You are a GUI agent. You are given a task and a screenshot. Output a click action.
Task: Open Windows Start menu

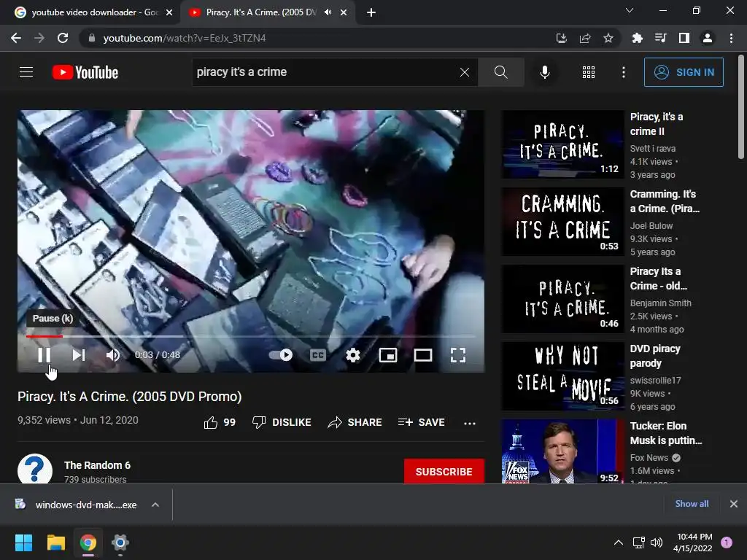point(23,542)
